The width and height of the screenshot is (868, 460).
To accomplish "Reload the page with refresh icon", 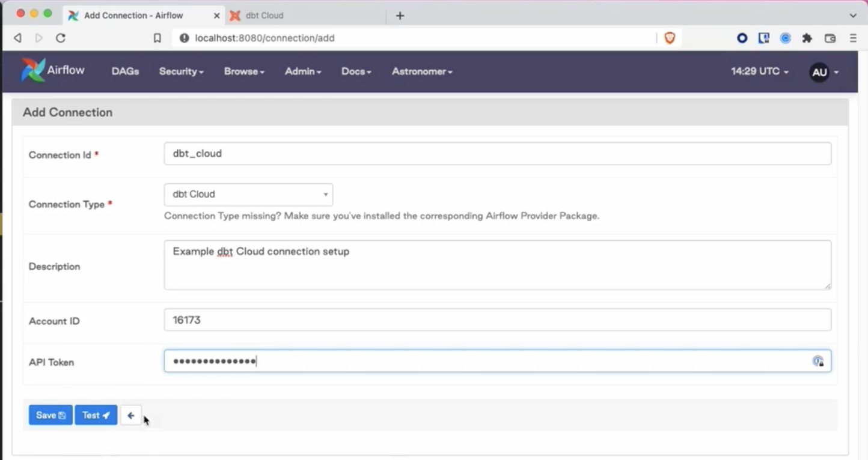I will pyautogui.click(x=60, y=38).
